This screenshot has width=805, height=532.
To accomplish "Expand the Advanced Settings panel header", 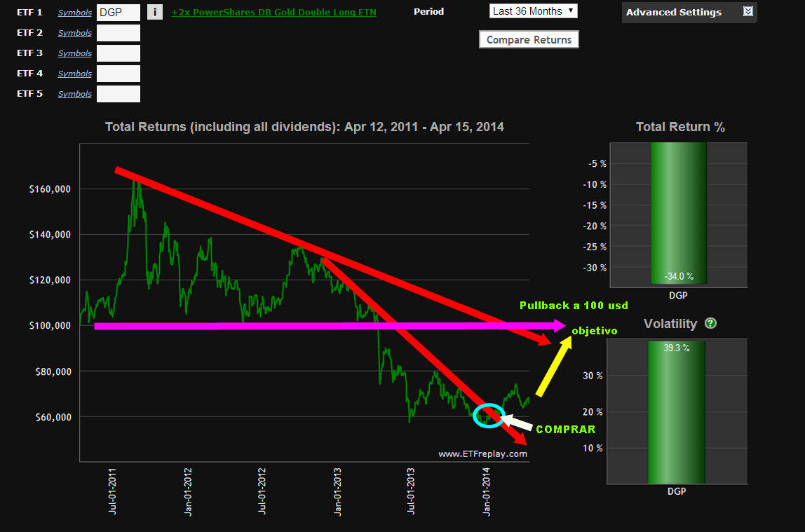I will pyautogui.click(x=674, y=13).
